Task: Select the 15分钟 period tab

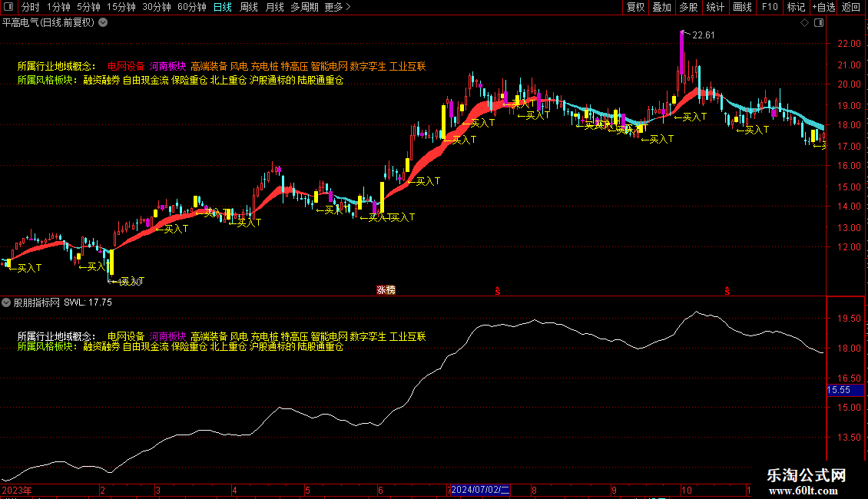Action: 121,7
